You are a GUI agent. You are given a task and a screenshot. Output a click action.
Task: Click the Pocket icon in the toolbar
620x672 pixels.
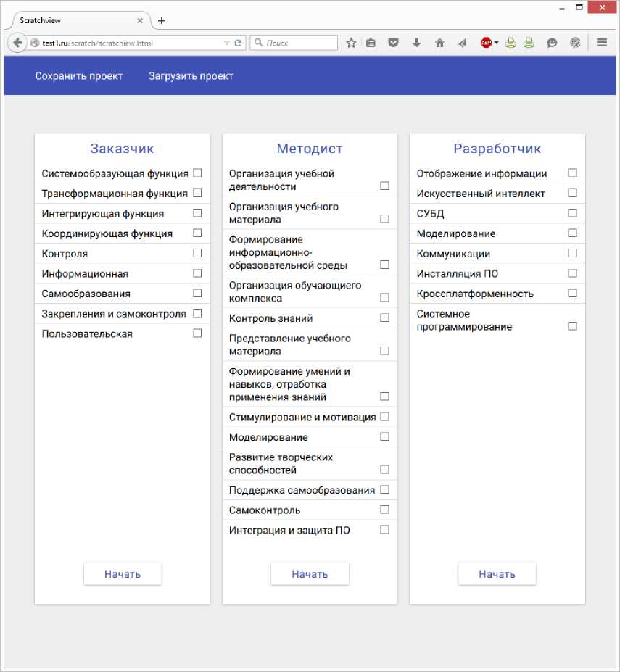(393, 43)
